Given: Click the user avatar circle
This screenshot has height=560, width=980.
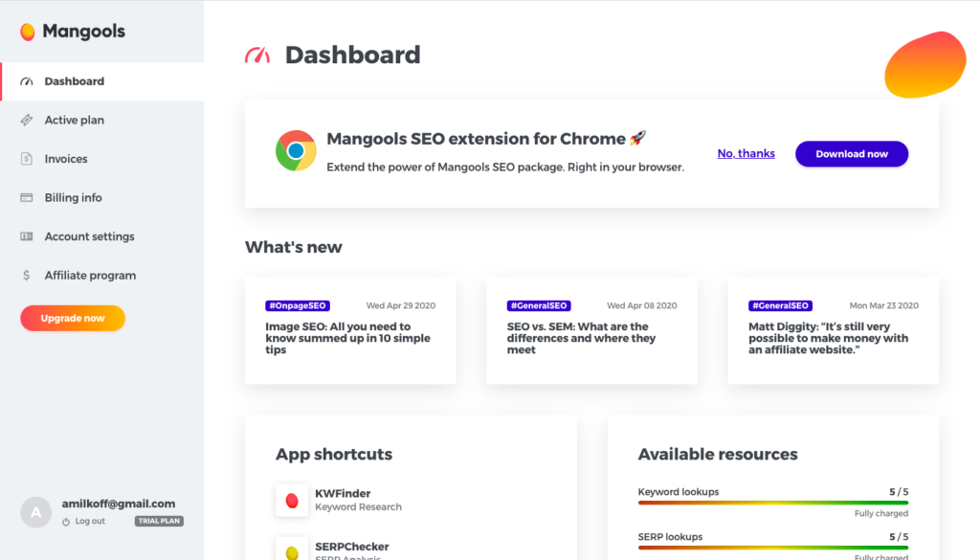Looking at the screenshot, I should [x=36, y=512].
